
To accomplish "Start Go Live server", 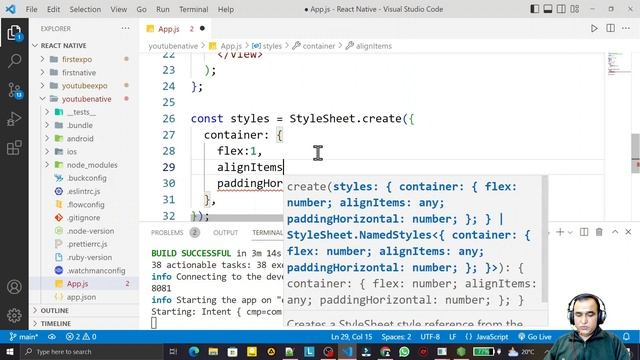I will pyautogui.click(x=535, y=337).
